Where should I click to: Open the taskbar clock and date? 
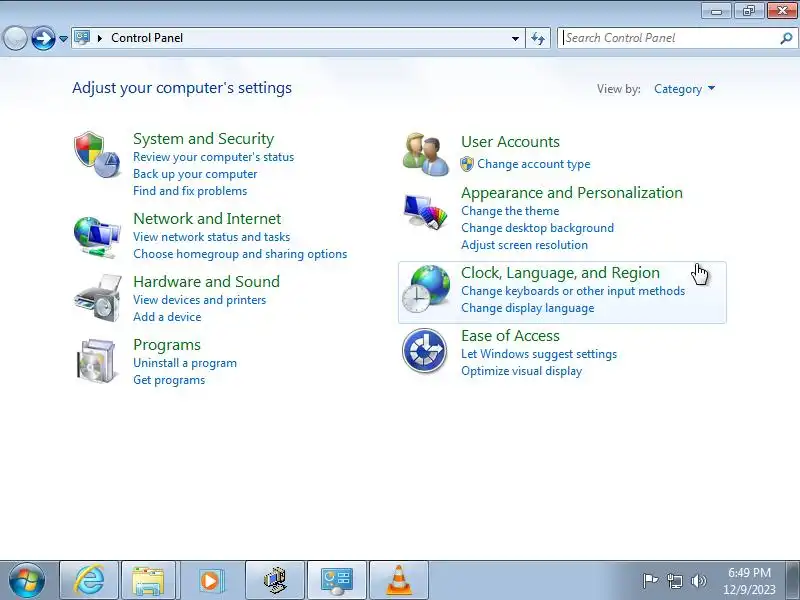pyautogui.click(x=749, y=581)
